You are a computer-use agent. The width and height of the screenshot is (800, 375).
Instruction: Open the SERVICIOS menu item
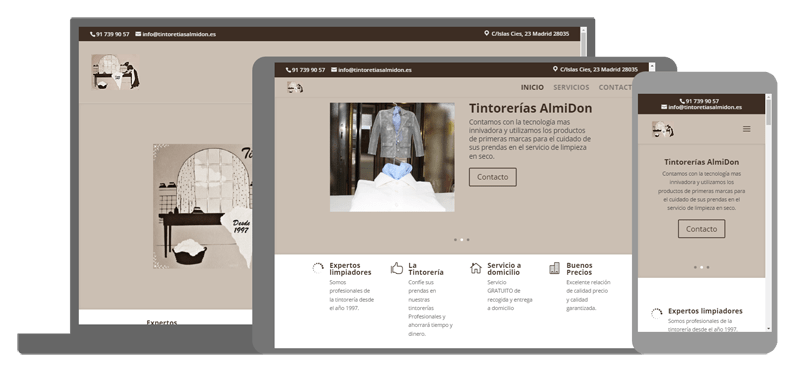(571, 87)
